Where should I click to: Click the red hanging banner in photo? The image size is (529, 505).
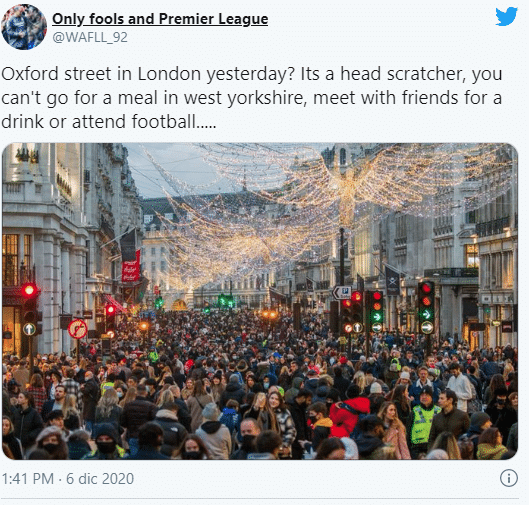tap(131, 266)
